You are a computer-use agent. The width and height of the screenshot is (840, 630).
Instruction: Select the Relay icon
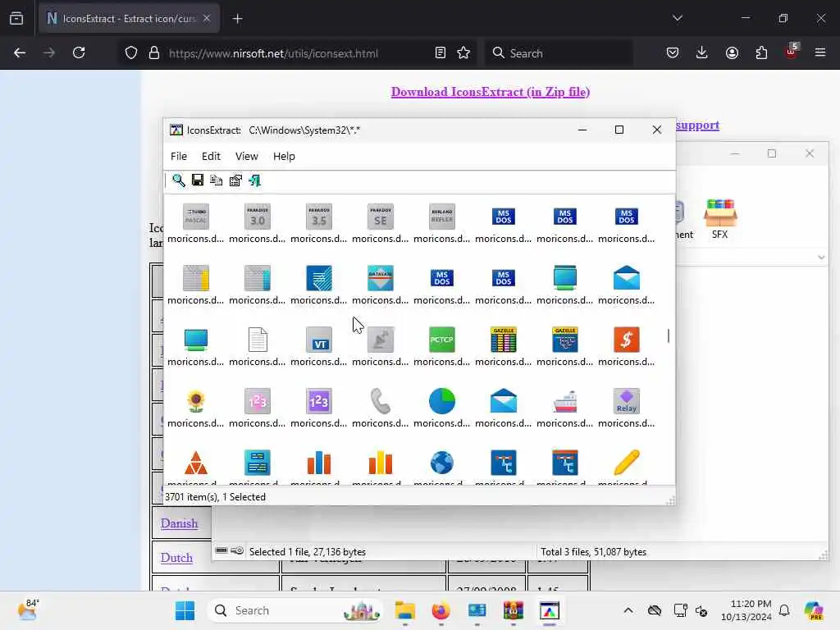[x=626, y=401]
